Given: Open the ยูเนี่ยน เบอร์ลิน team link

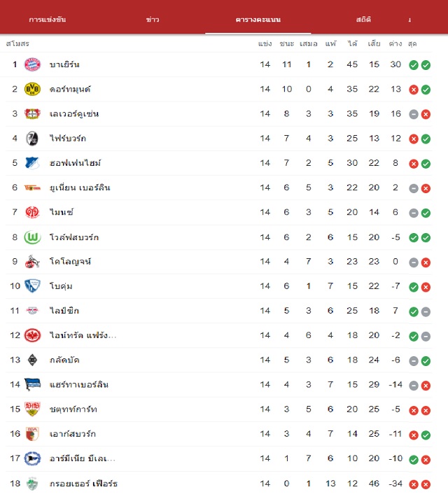Looking at the screenshot, I should pos(80,188).
